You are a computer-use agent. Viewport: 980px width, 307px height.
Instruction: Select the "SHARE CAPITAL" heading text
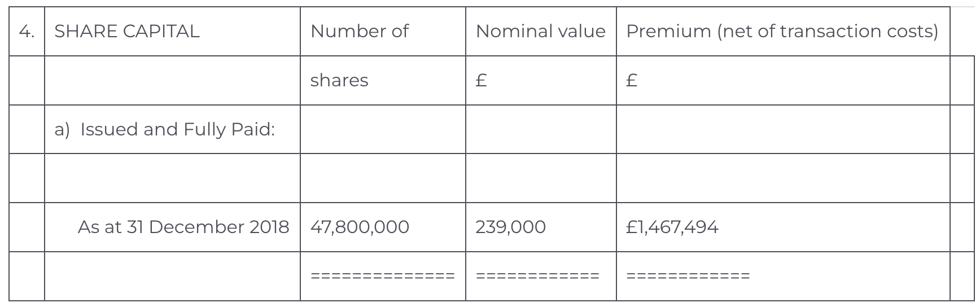coord(127,31)
